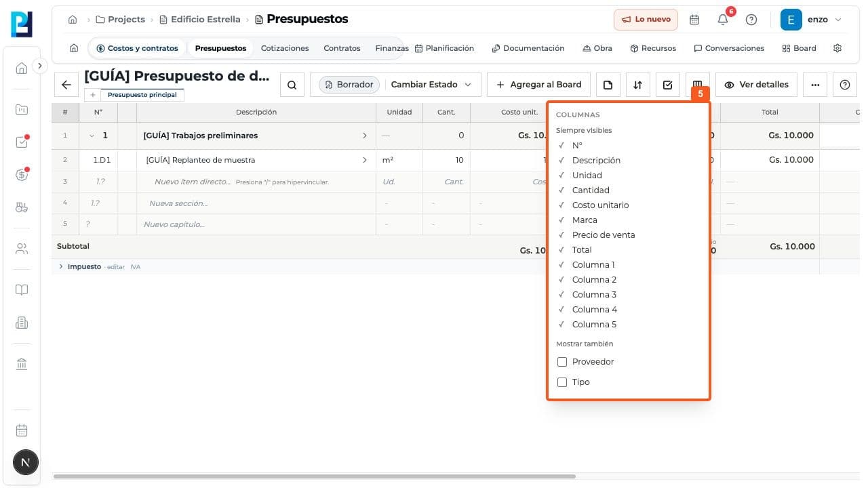Screen dimensions: 868x488
Task: Add a budget tab with plus button
Action: tap(92, 95)
